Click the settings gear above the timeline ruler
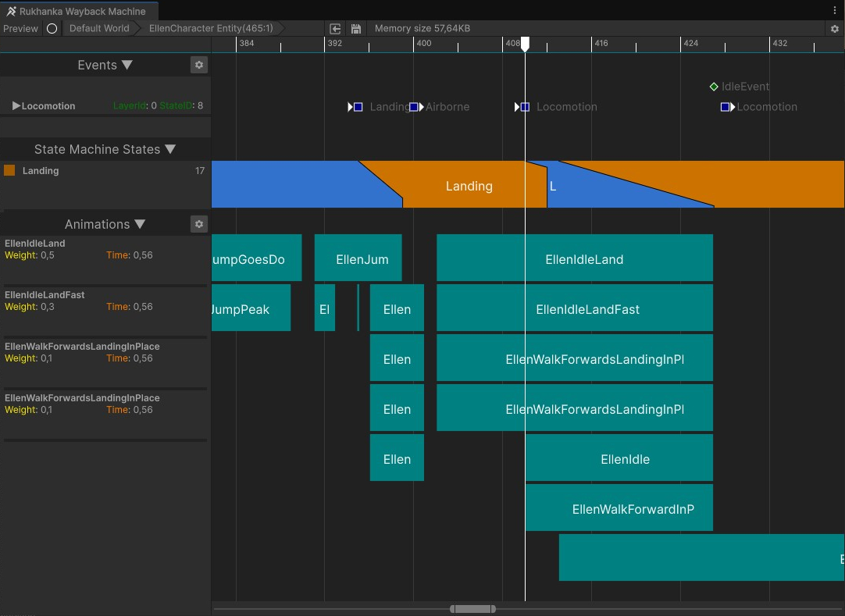 (x=834, y=28)
